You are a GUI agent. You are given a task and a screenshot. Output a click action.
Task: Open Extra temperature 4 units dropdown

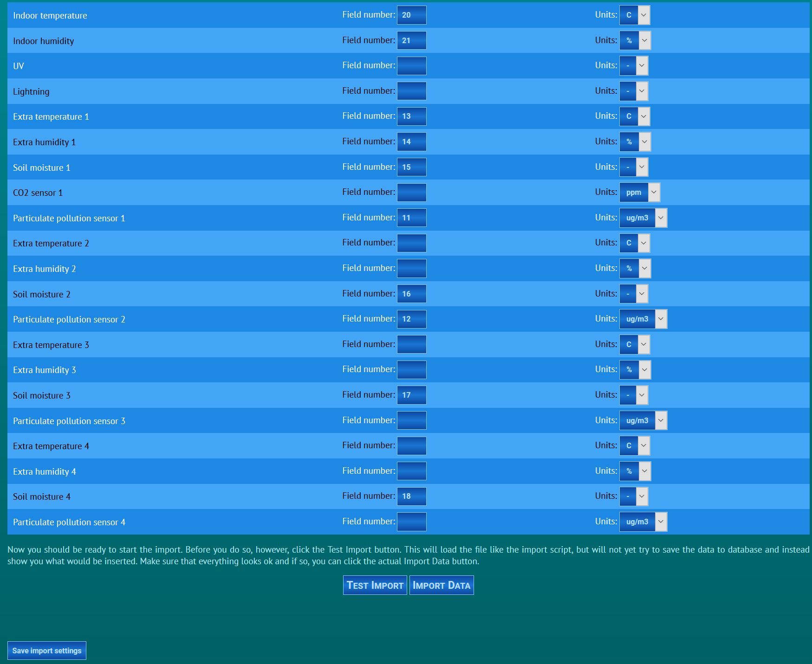[635, 445]
